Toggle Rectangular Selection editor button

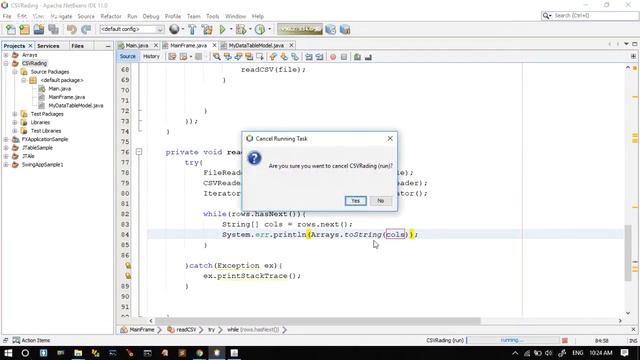(x=260, y=57)
